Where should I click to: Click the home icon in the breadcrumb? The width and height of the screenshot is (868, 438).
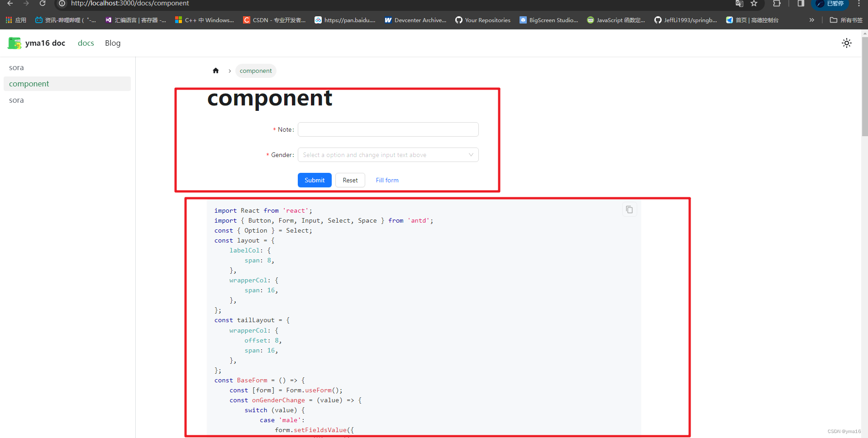pos(216,71)
